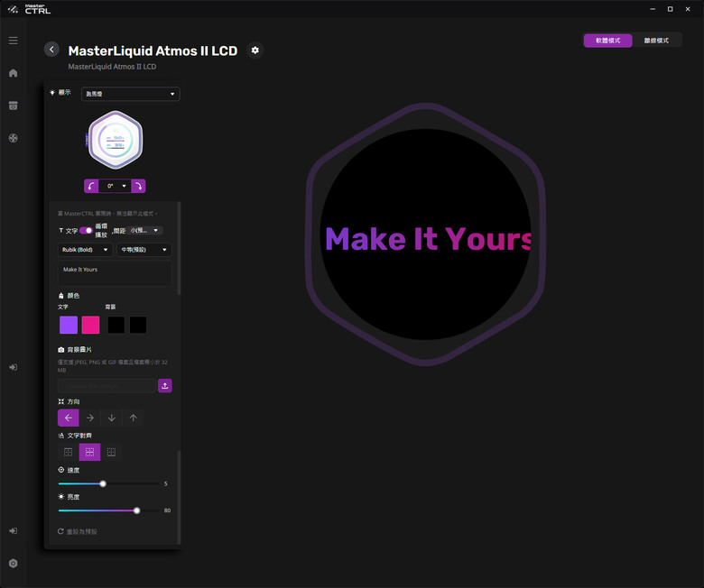The image size is (704, 588).
Task: Click the settings panel vertical scrollbar
Action: pos(179,249)
